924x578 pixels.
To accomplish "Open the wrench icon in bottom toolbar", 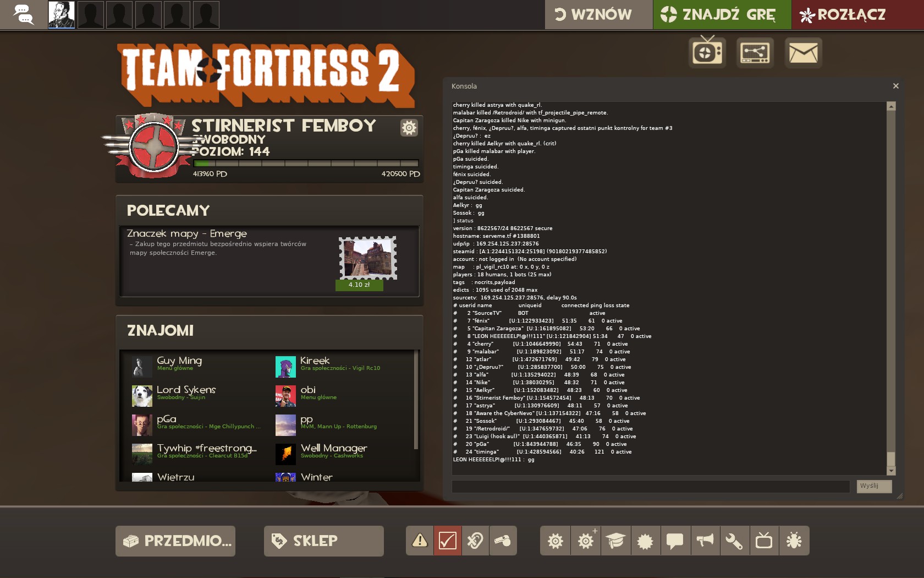I will pos(734,541).
